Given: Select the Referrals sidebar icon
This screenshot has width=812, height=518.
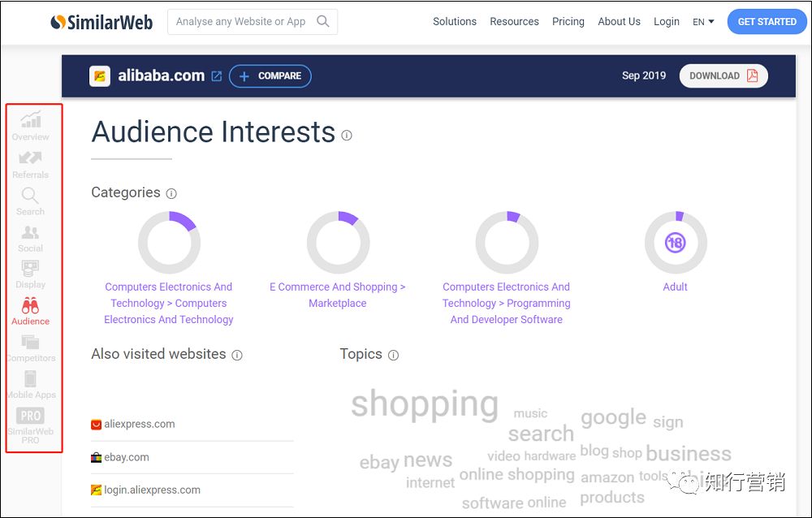Looking at the screenshot, I should point(30,158).
